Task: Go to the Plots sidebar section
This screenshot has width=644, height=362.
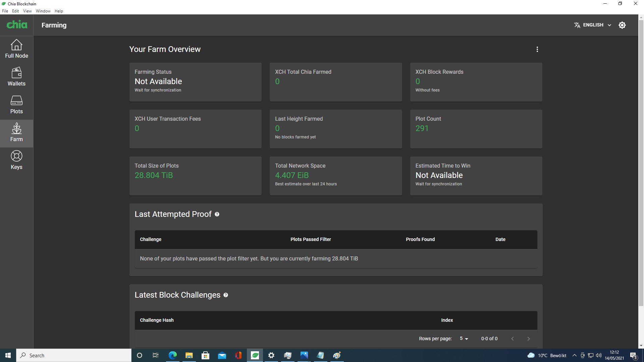Action: click(16, 105)
